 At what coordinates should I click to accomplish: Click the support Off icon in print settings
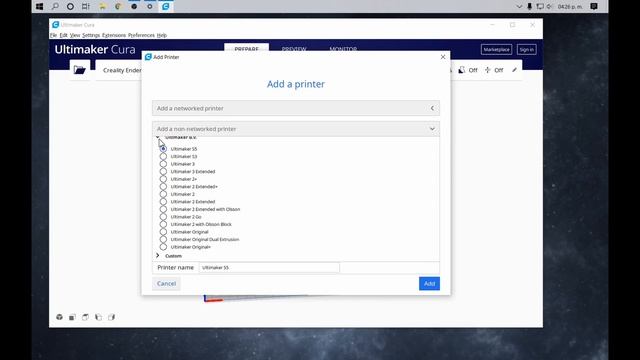(x=462, y=70)
